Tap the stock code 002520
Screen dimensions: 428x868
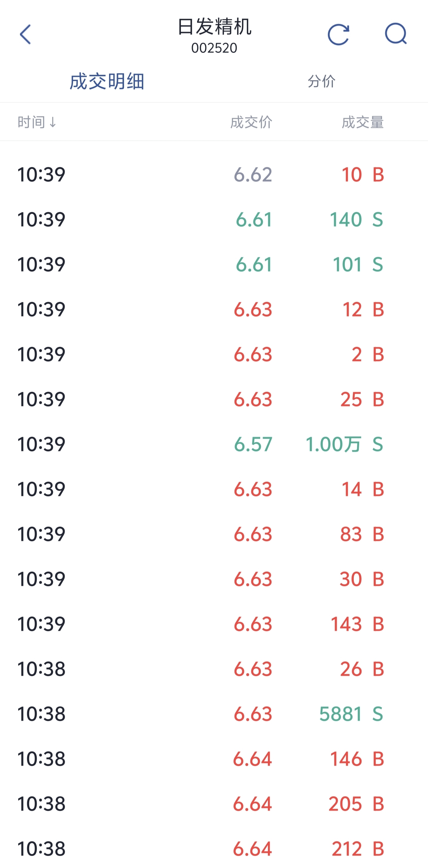(x=214, y=48)
